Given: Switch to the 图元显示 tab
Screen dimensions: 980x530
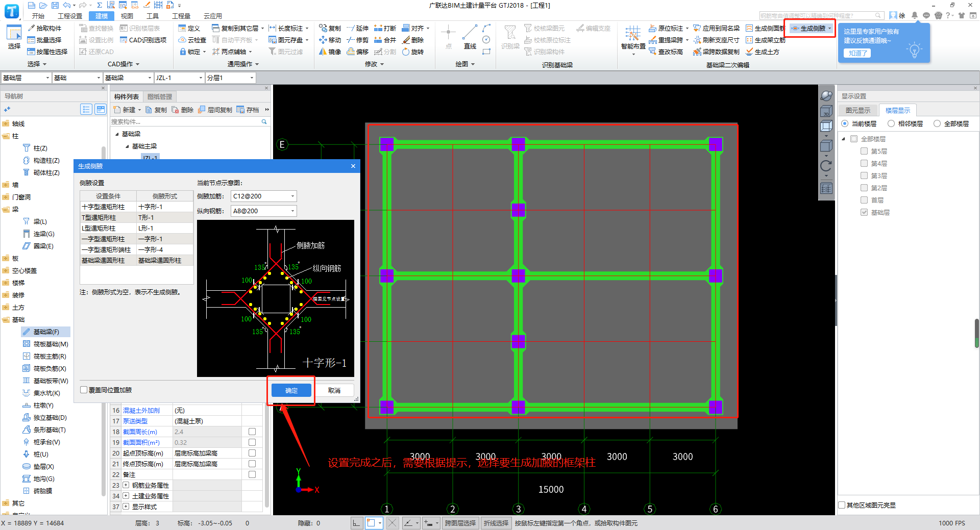Looking at the screenshot, I should click(x=858, y=110).
